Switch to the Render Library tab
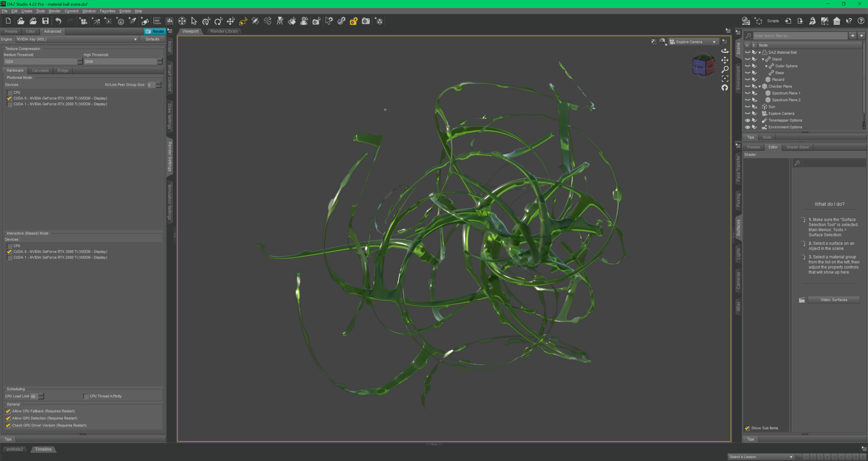Screen dimensions: 868x461 tap(224, 31)
